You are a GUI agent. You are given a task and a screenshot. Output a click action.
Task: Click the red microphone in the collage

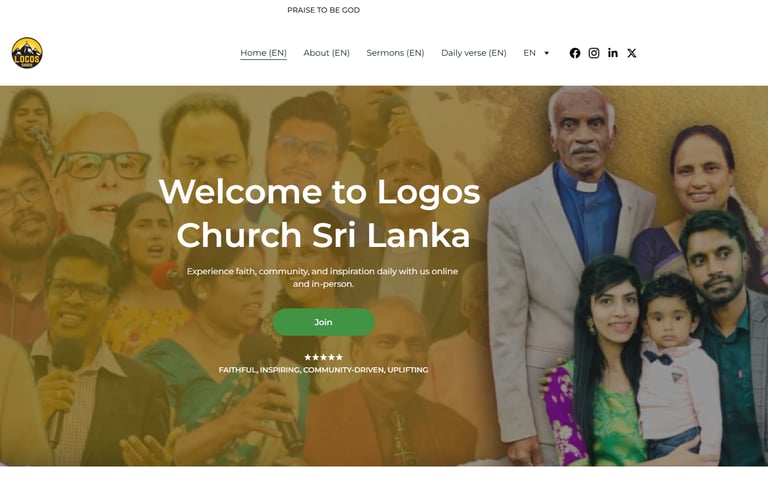(x=166, y=276)
